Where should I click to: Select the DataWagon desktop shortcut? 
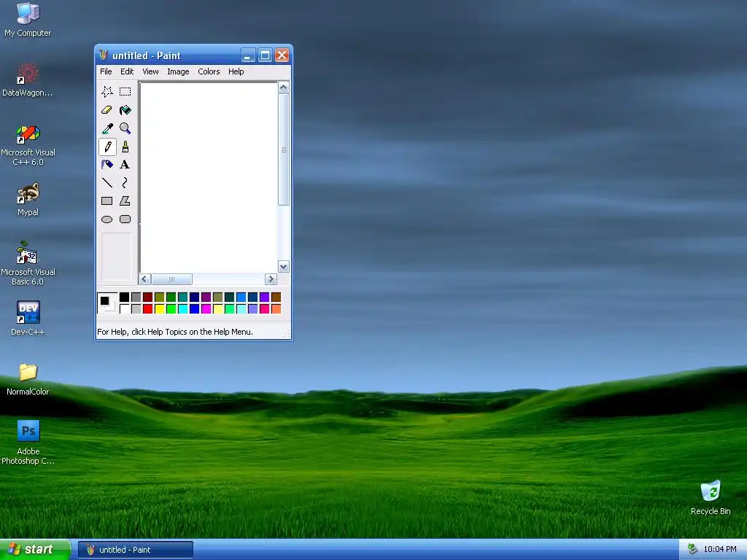(x=28, y=80)
